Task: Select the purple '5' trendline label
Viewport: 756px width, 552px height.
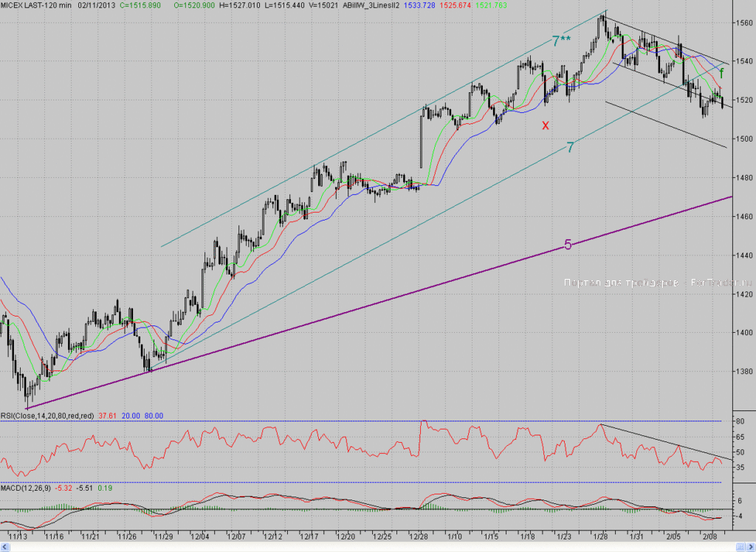Action: [x=568, y=246]
